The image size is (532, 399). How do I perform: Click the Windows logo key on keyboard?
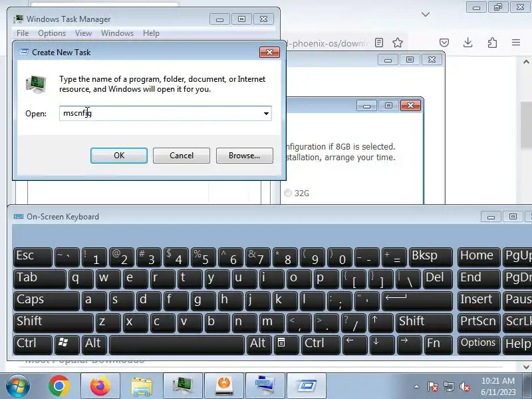67,344
